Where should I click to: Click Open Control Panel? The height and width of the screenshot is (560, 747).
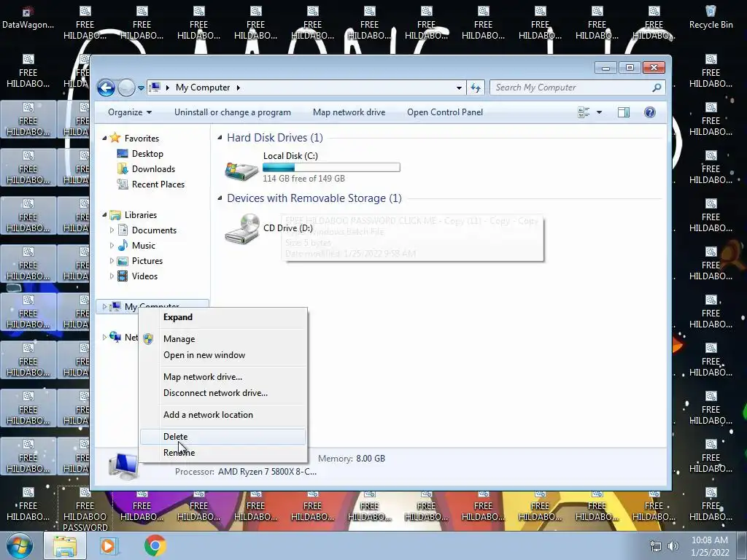coord(445,112)
